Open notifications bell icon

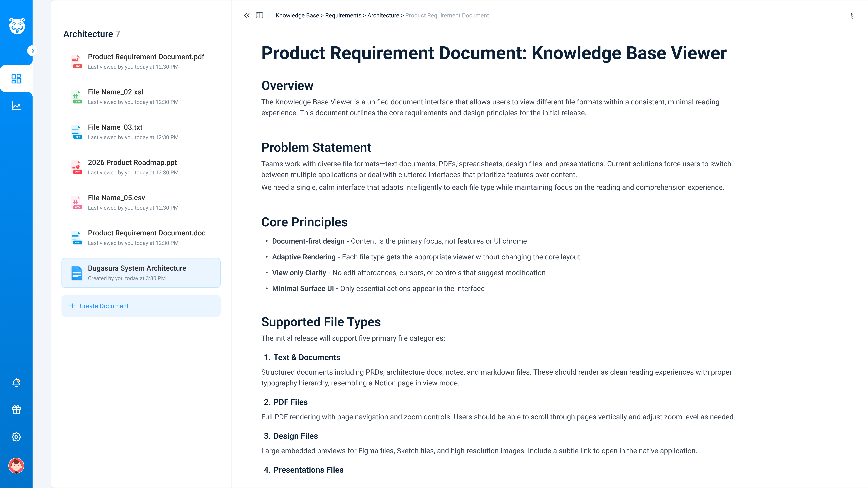coord(16,383)
